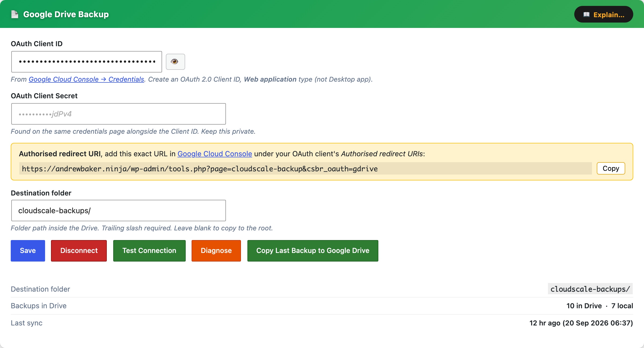Click the cloudscale-backups/ status value
The height and width of the screenshot is (348, 644).
coord(590,289)
